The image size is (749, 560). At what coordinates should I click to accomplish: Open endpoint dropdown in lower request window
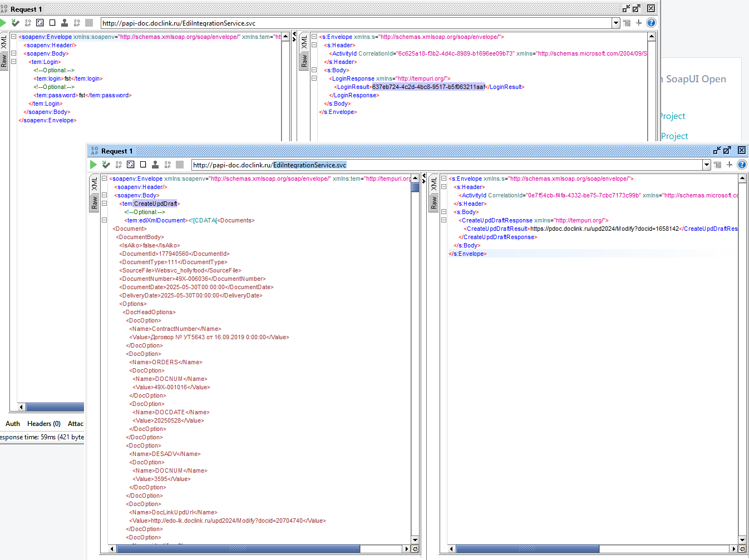coord(707,165)
